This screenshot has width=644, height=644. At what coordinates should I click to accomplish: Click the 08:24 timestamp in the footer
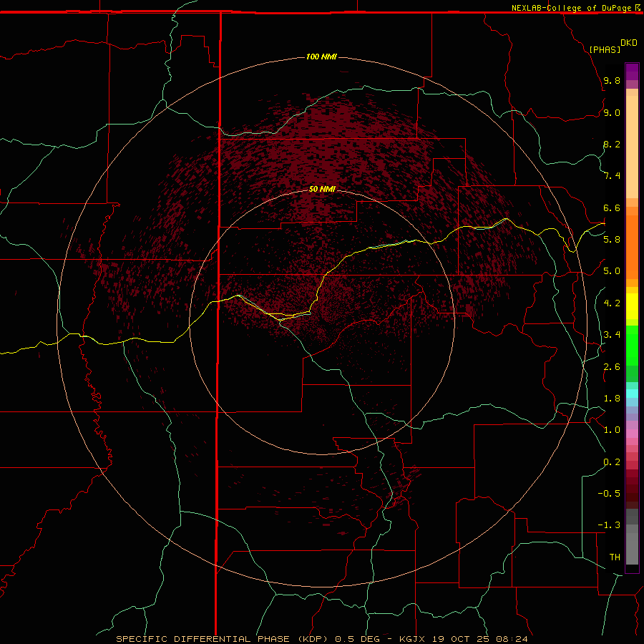pyautogui.click(x=512, y=639)
